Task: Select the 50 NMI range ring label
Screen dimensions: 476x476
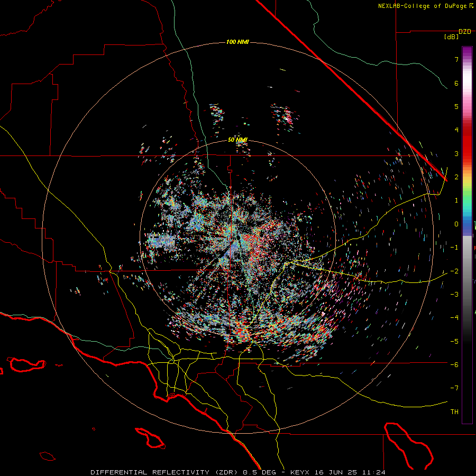Action: coord(237,140)
